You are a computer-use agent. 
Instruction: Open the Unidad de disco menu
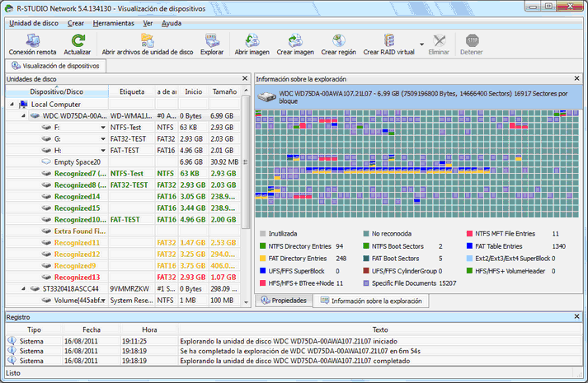[x=34, y=23]
